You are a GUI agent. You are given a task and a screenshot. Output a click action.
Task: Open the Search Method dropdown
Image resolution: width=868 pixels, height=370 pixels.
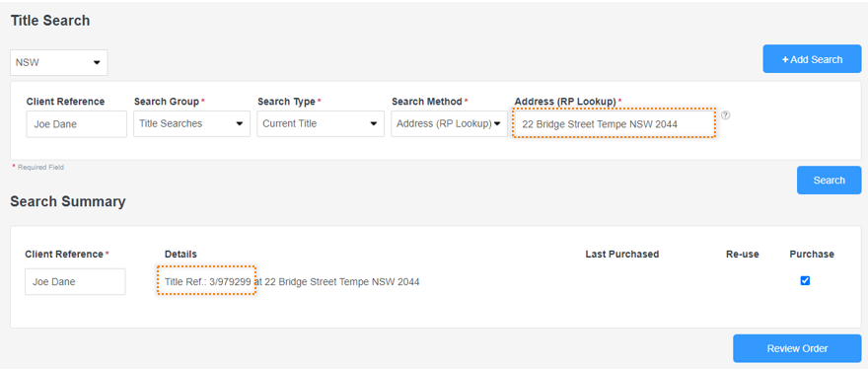449,123
